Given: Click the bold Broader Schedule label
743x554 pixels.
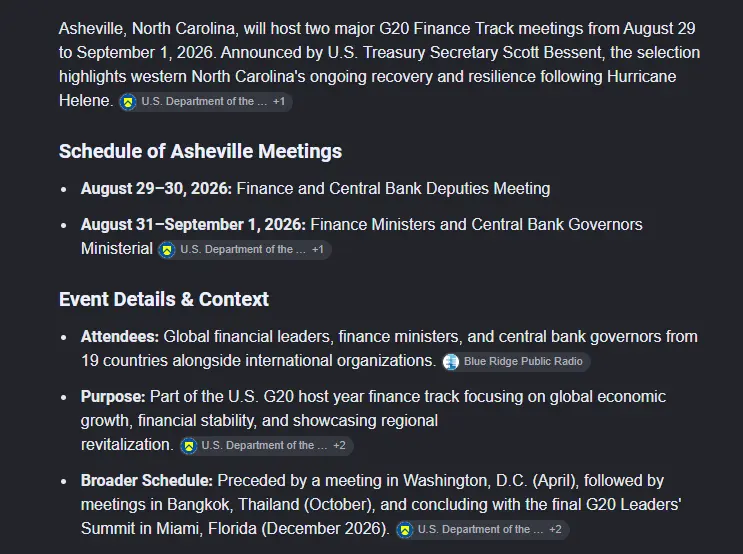Looking at the screenshot, I should (147, 481).
